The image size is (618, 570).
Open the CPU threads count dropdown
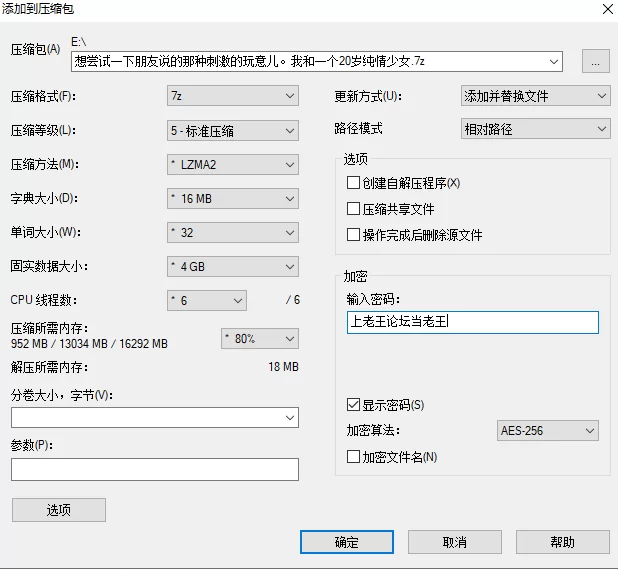click(x=206, y=300)
